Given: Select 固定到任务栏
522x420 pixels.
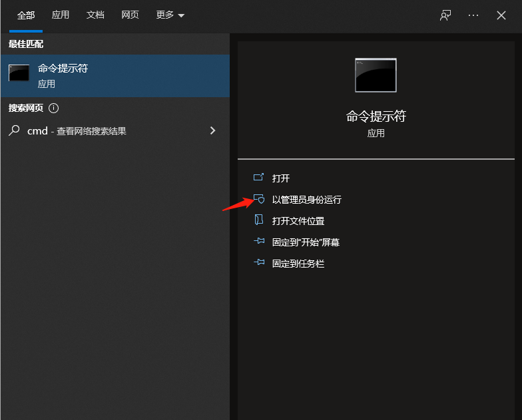Looking at the screenshot, I should click(x=298, y=264).
